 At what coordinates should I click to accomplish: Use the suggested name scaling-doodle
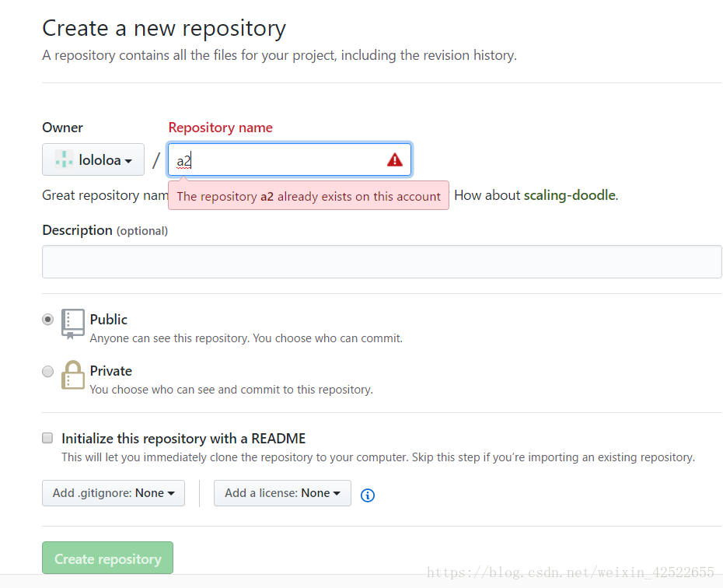click(x=569, y=195)
